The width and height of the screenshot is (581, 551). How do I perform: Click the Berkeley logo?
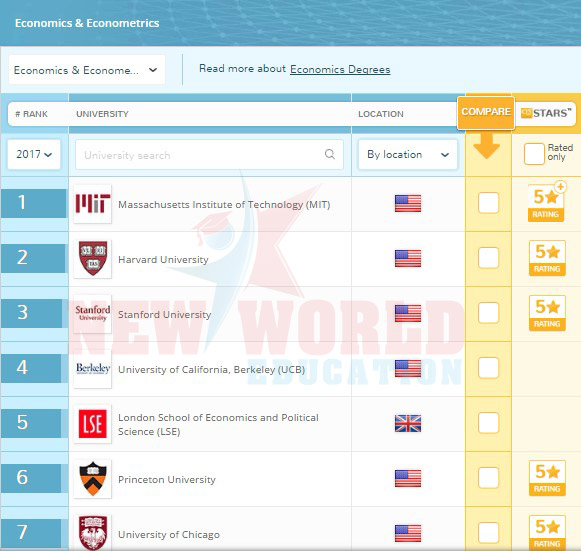tap(93, 368)
